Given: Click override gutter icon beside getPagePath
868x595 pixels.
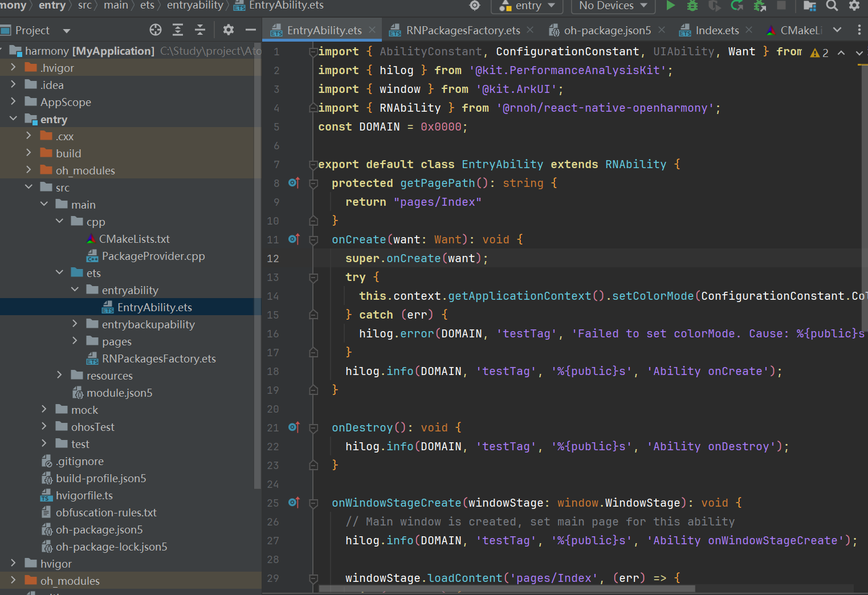Looking at the screenshot, I should click(294, 183).
